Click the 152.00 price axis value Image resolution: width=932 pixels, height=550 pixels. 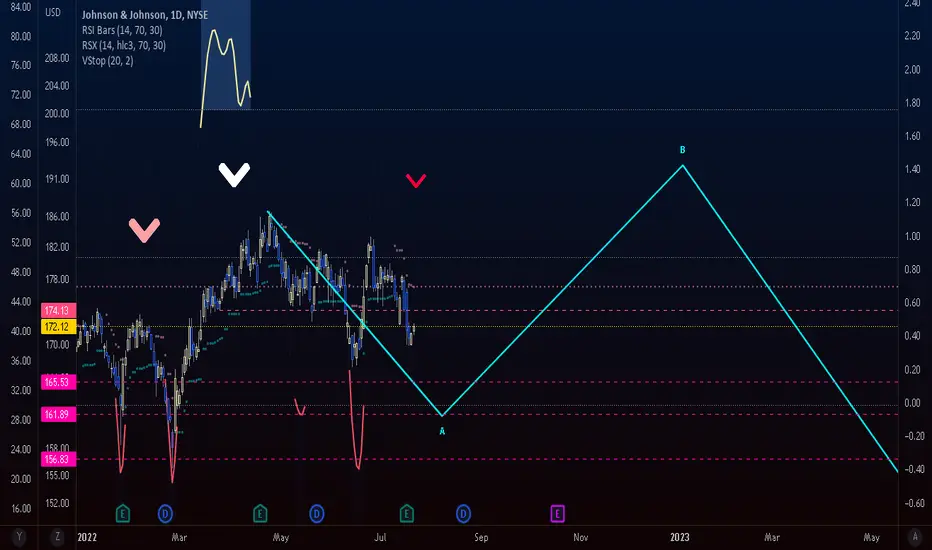tap(57, 503)
